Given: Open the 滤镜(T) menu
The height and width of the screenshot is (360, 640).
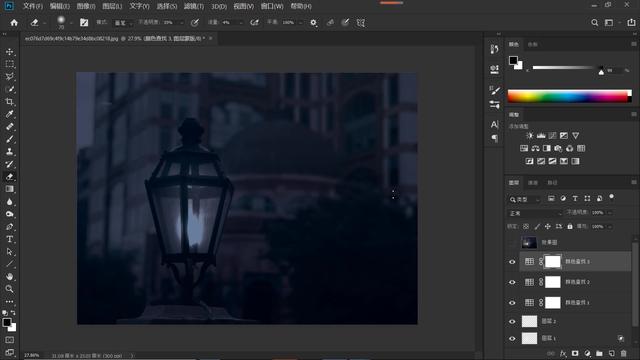Looking at the screenshot, I should (194, 6).
